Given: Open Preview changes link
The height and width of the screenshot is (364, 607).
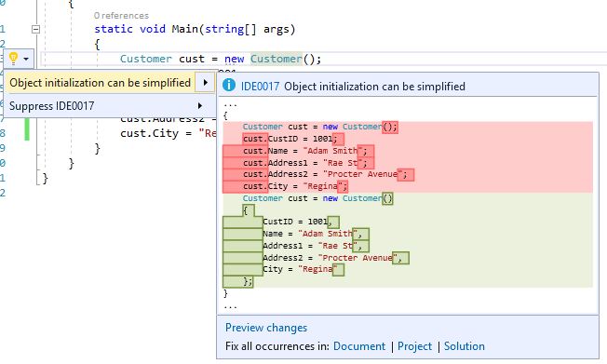Looking at the screenshot, I should pos(266,328).
